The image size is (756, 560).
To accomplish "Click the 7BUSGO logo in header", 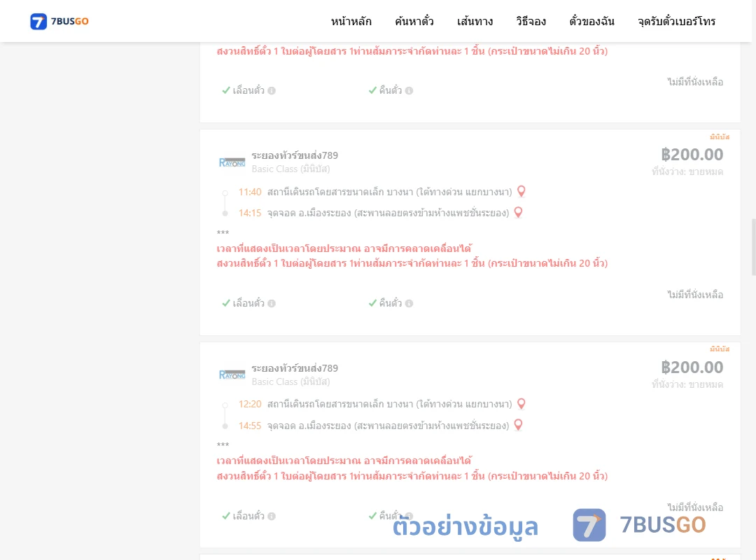I will pos(59,21).
